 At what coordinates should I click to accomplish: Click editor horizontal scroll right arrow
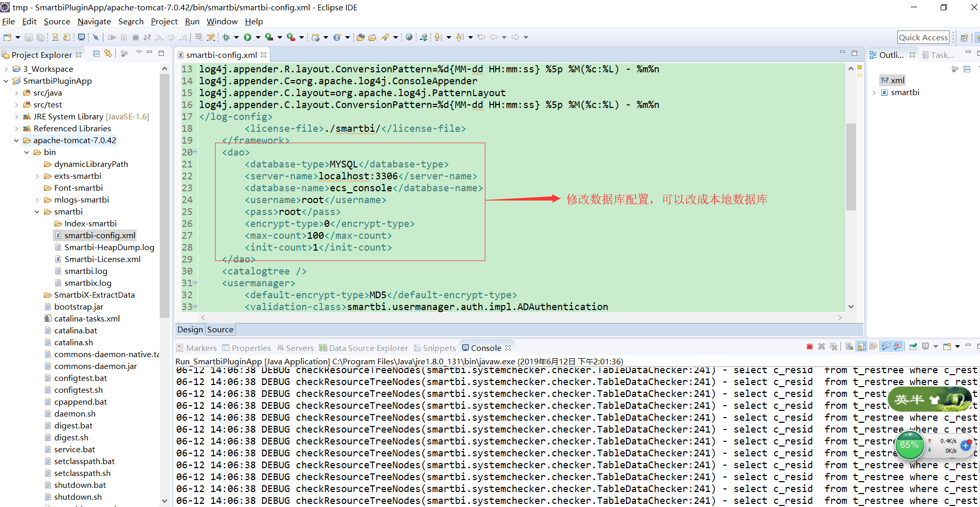[840, 317]
